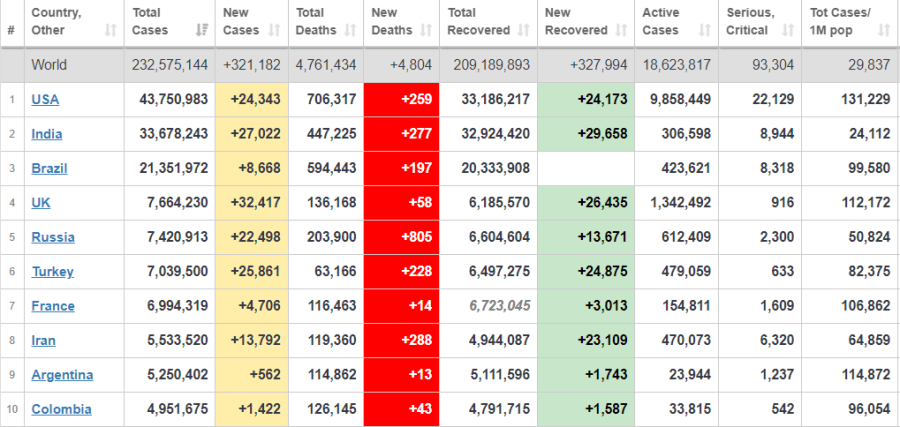Click France italic recovered value 6,723,045
900x427 pixels.
tap(500, 306)
